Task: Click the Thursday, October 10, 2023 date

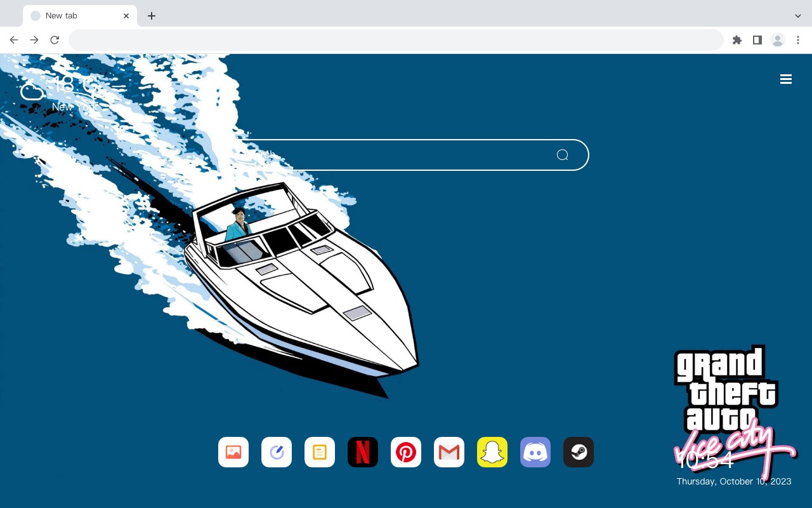Action: tap(734, 481)
